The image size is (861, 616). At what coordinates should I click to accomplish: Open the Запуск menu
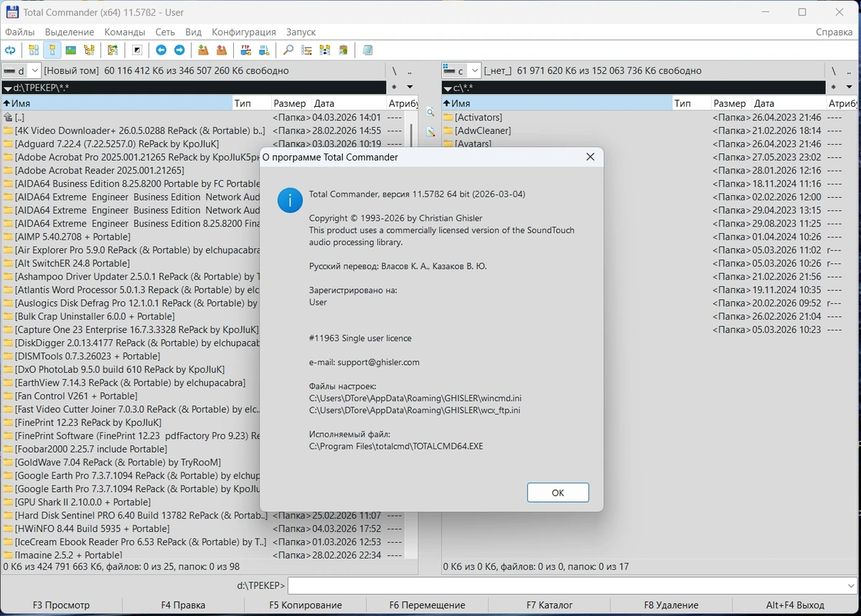301,32
